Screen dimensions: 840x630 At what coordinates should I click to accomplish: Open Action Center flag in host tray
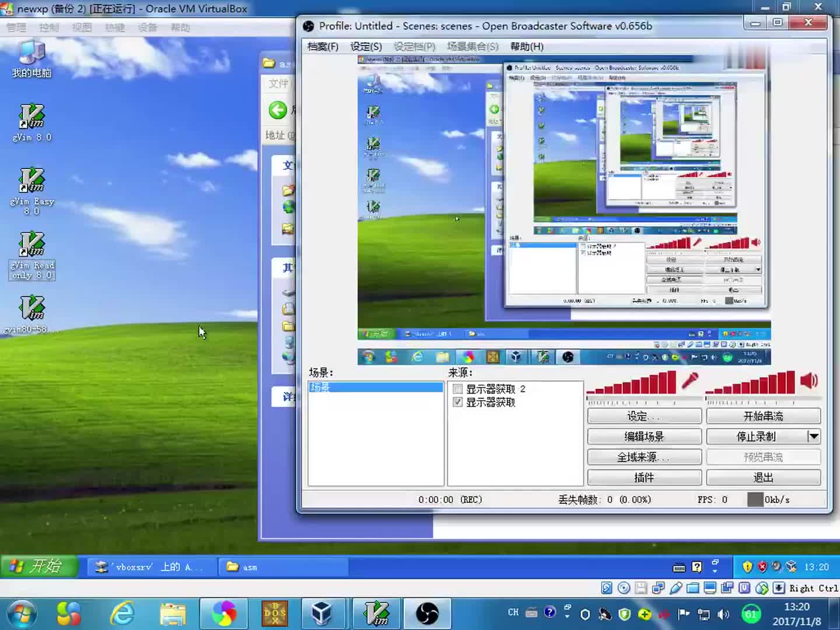click(x=684, y=614)
